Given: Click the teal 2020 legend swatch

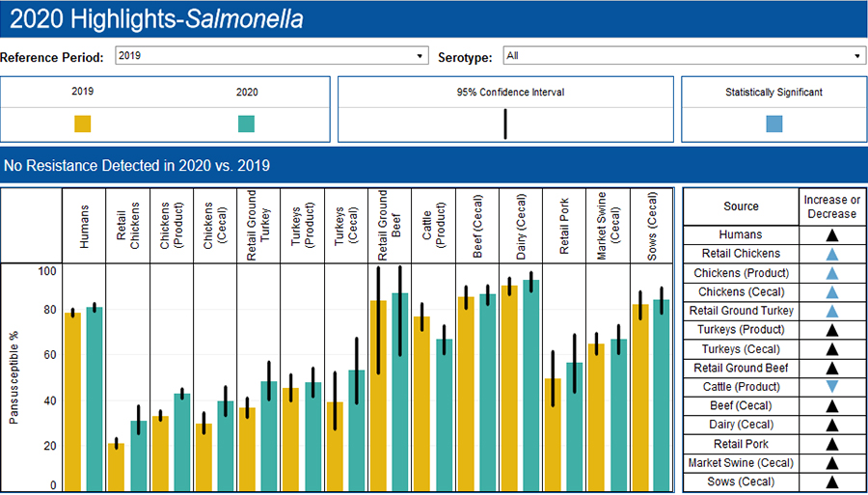Looking at the screenshot, I should (x=247, y=124).
